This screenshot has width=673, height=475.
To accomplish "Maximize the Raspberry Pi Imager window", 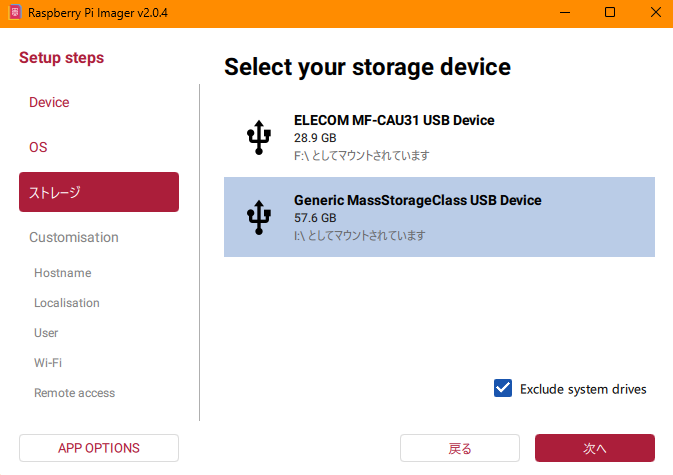I will pyautogui.click(x=609, y=12).
